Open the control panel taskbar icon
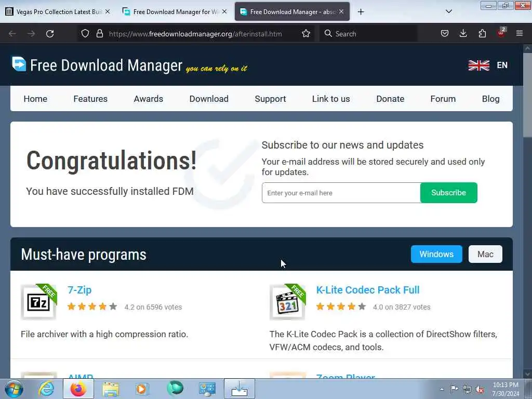The width and height of the screenshot is (532, 399). pos(207,389)
